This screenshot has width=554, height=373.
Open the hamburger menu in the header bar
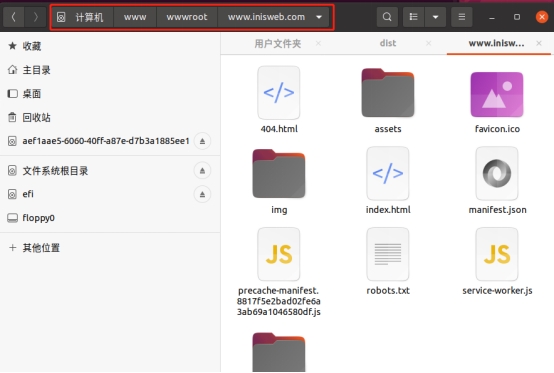pos(461,17)
